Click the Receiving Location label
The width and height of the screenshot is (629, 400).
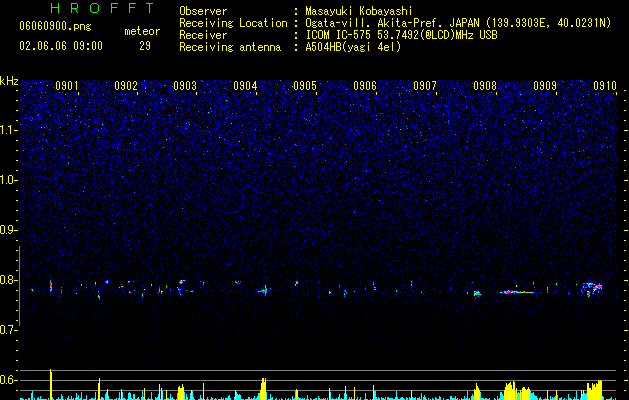[233, 23]
